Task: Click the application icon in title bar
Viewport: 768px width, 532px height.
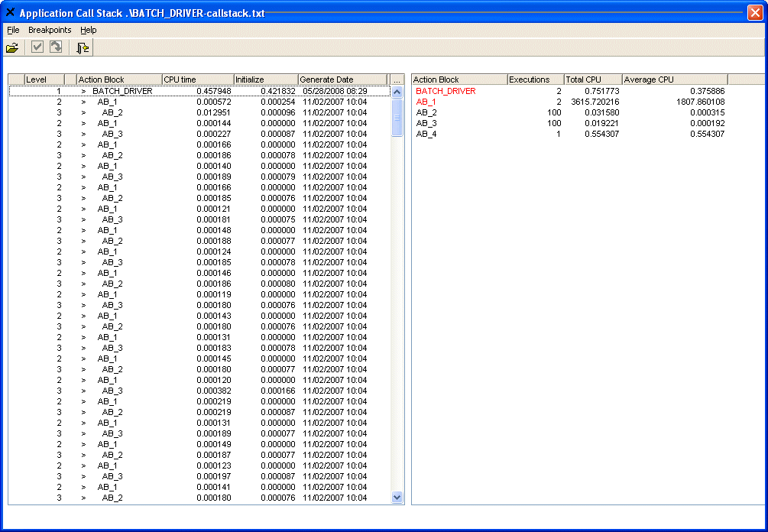Action: 10,13
